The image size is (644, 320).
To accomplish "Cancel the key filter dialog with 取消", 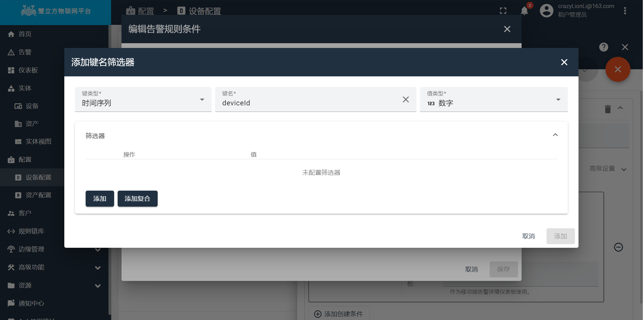I will 528,236.
